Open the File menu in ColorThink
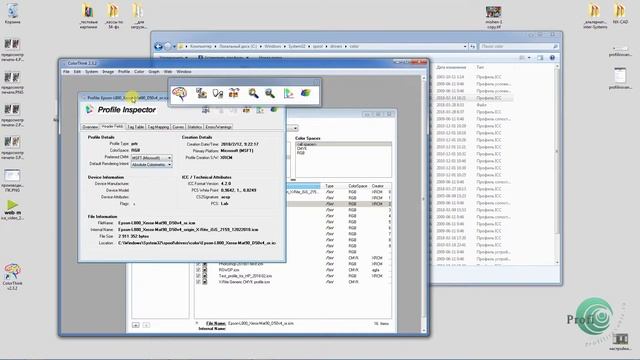The width and height of the screenshot is (640, 360). (66, 71)
